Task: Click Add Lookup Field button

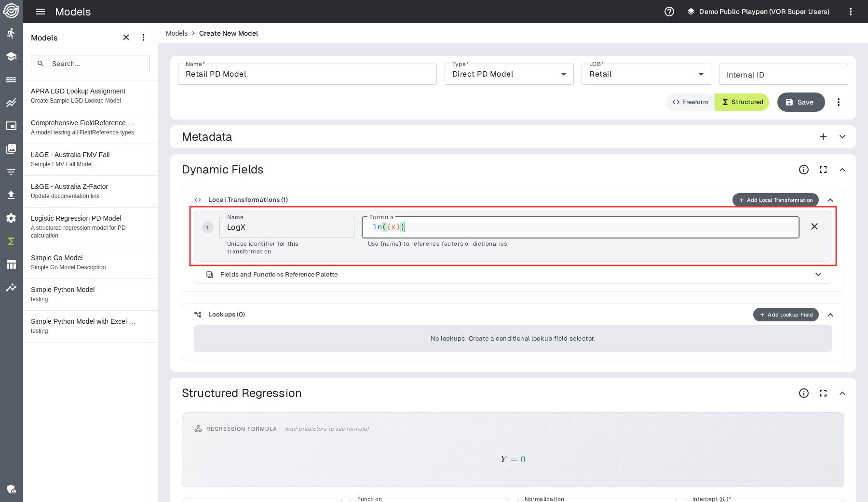Action: click(786, 315)
